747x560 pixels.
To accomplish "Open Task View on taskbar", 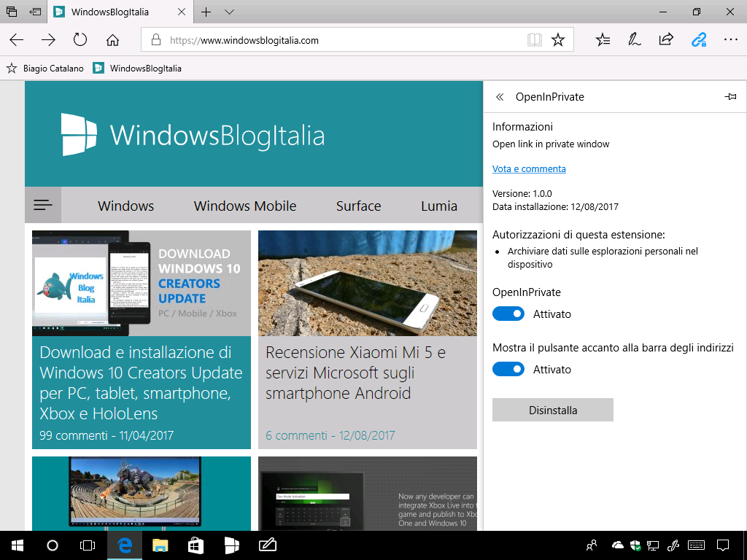I will click(88, 545).
